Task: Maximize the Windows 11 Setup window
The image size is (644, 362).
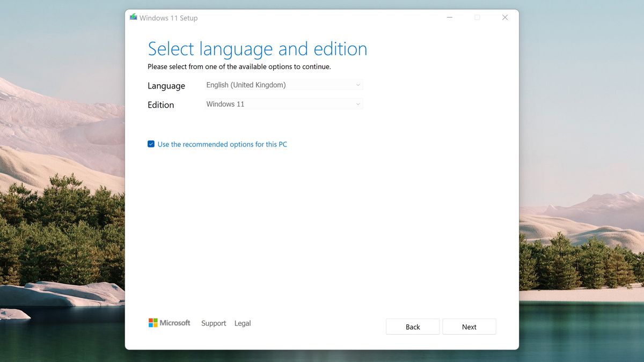Action: [x=477, y=17]
